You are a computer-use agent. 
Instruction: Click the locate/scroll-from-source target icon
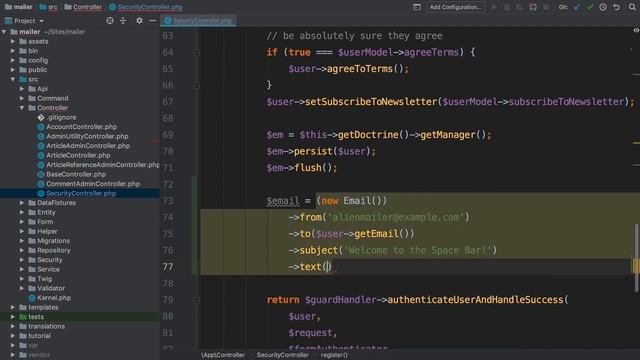pos(110,20)
